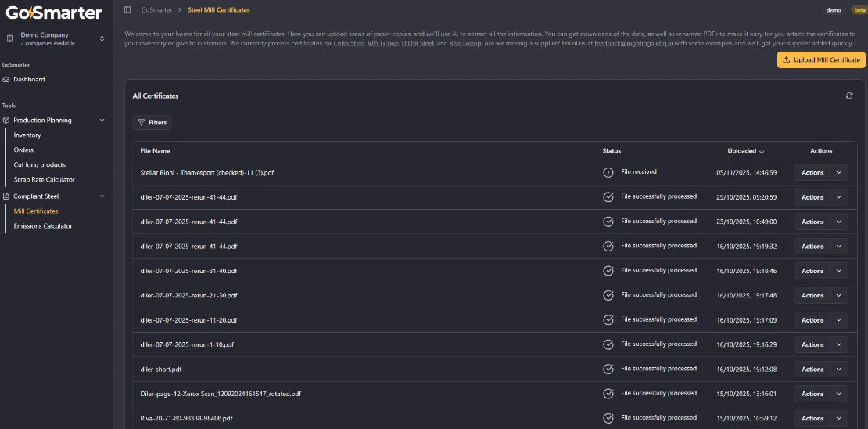This screenshot has width=868, height=429.
Task: Open the Filters button
Action: tap(152, 122)
